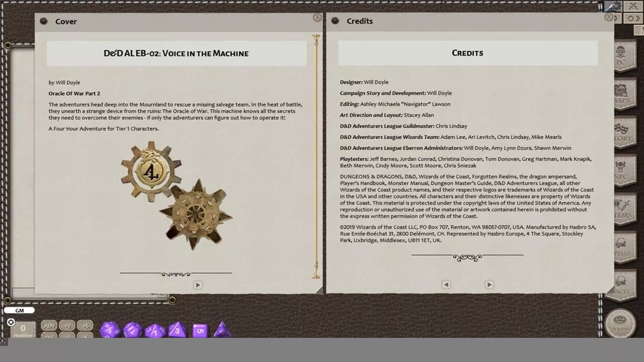644x362 pixels.
Task: Go to previous page in Credits window
Action: (446, 285)
